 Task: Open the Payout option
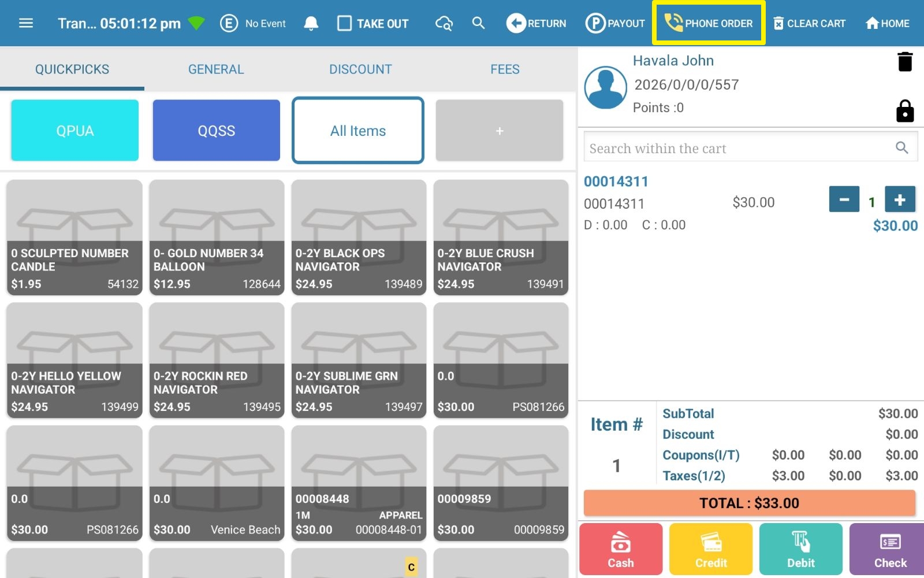coord(614,23)
